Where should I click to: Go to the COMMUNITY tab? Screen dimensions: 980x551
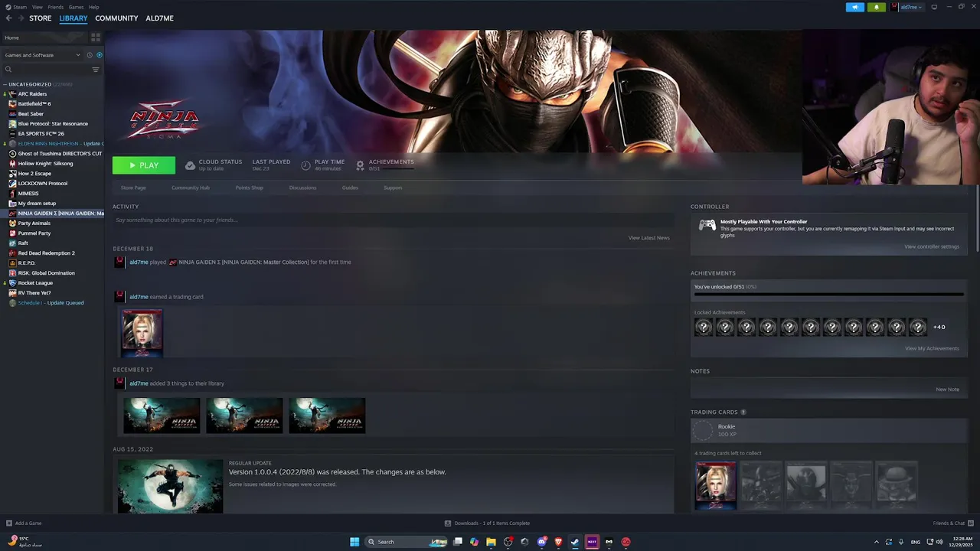[116, 18]
